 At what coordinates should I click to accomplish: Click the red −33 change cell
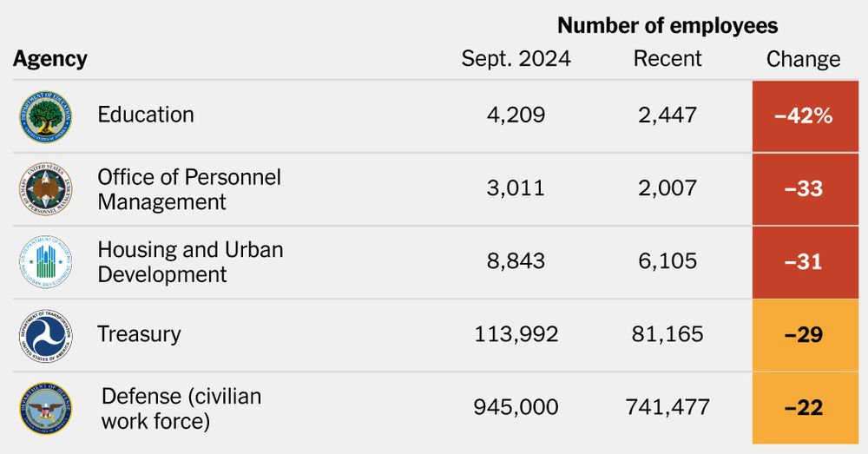[803, 188]
